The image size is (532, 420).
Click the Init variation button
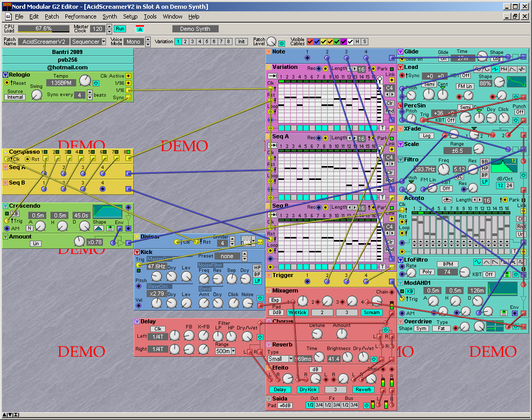tap(241, 42)
